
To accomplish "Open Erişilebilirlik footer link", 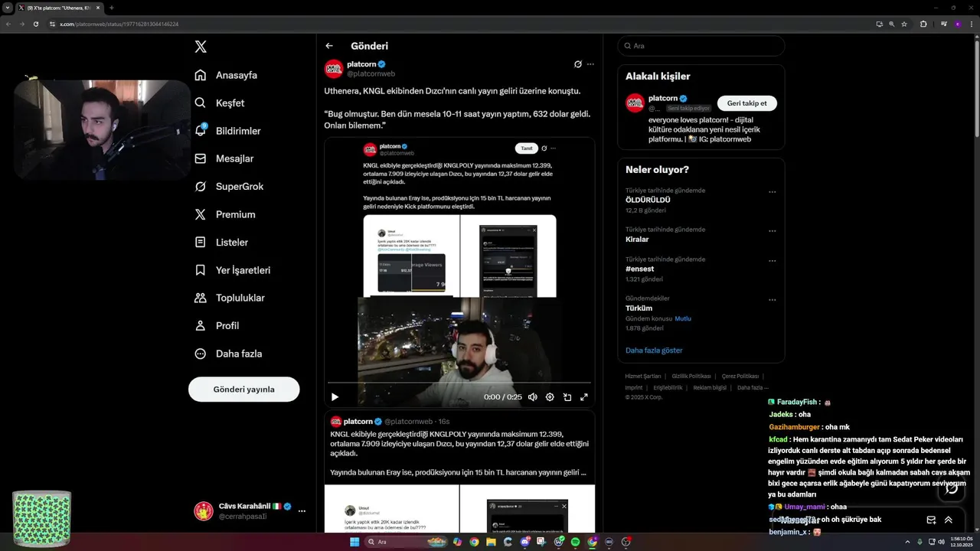I will (668, 387).
